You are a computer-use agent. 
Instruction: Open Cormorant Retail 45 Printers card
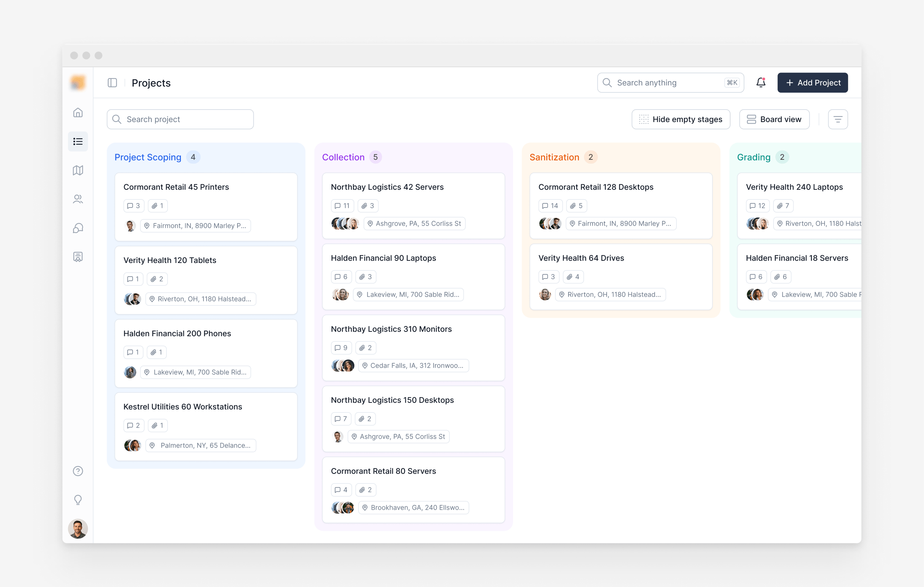(x=206, y=207)
